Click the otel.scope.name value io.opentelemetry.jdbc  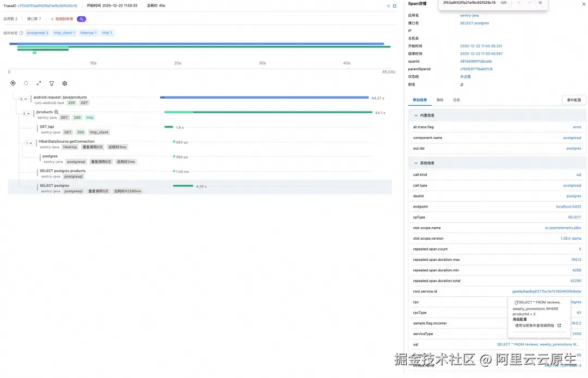click(x=563, y=228)
